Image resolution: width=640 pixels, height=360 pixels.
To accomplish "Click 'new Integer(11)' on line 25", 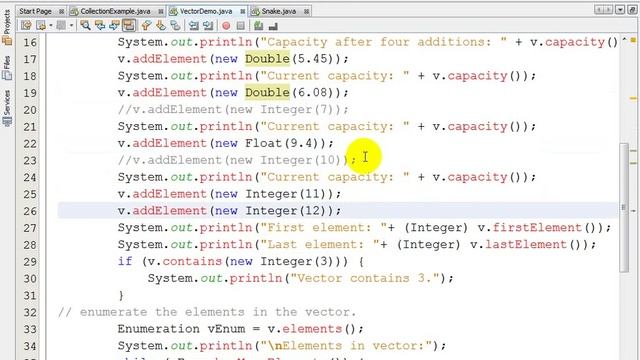I will tap(271, 194).
